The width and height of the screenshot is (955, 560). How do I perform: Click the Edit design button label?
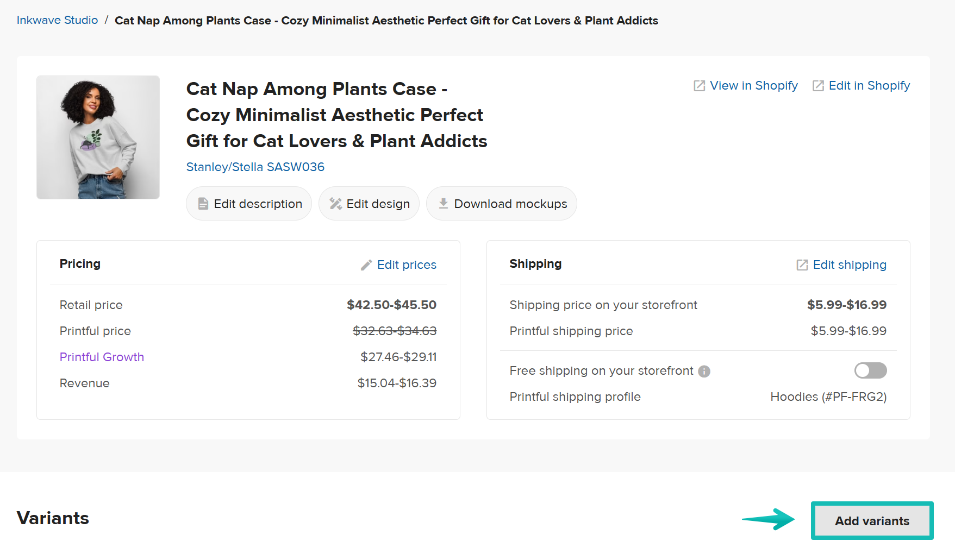(x=378, y=204)
